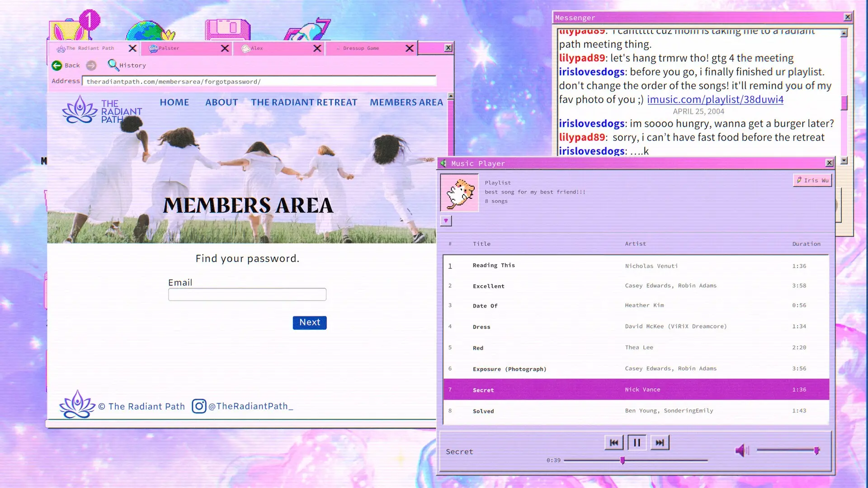This screenshot has height=488, width=868.
Task: Click @TheRadiantPath_ Instagram handle
Action: 251,406
